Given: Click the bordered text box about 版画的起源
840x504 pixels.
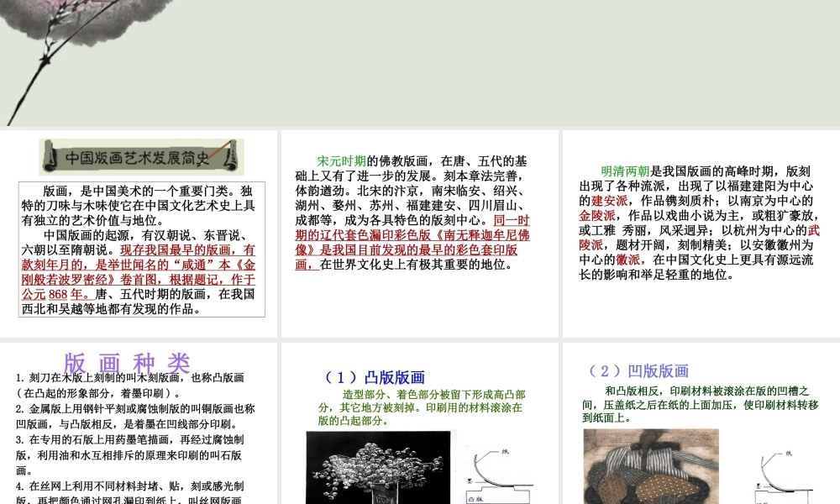Looking at the screenshot, I should 143,249.
